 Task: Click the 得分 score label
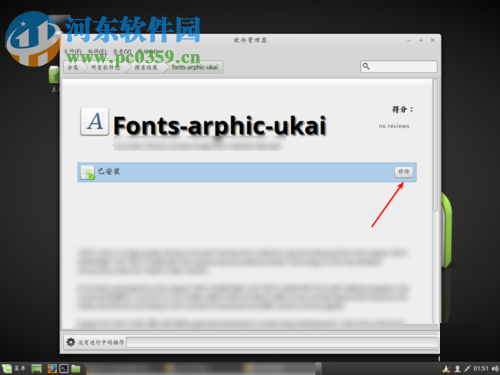pyautogui.click(x=402, y=109)
